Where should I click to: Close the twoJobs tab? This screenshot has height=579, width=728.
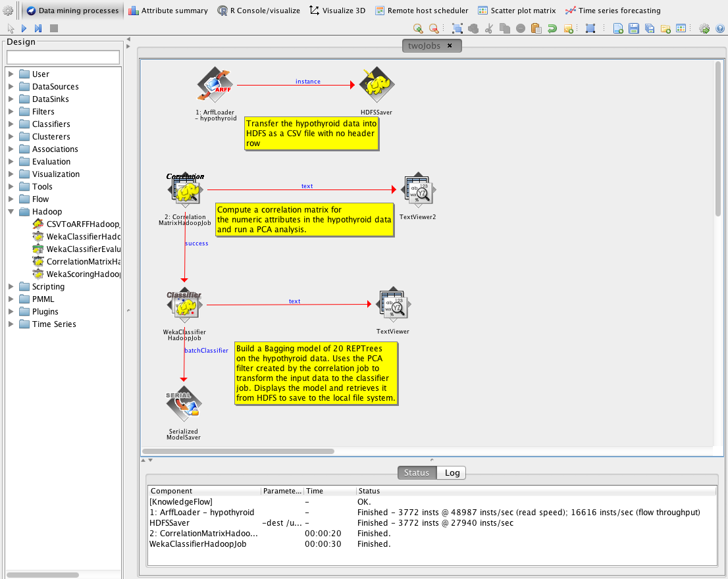coord(450,45)
